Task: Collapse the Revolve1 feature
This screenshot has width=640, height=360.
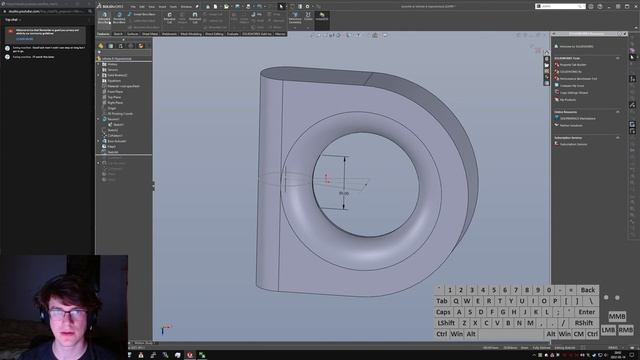Action: [98, 119]
